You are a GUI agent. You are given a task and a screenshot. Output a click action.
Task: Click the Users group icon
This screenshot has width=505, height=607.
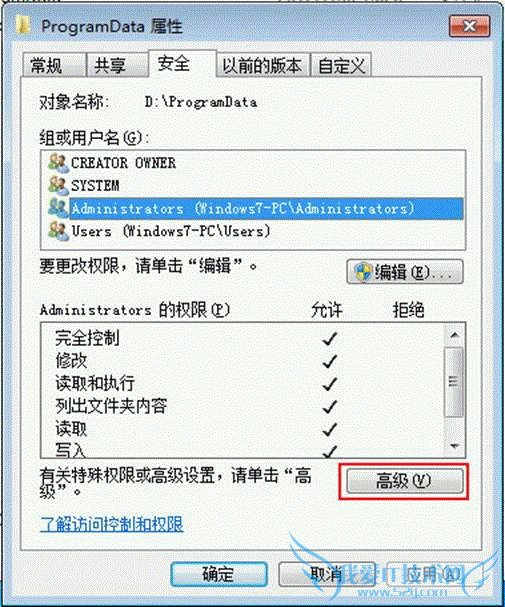[x=58, y=231]
